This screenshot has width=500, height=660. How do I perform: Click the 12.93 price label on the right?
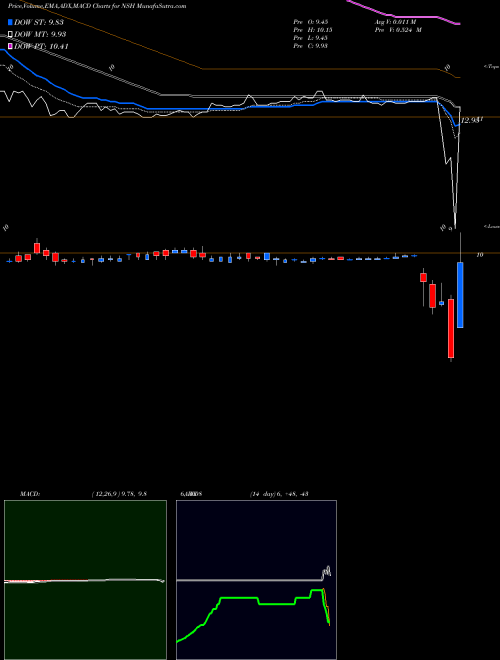coord(471,120)
